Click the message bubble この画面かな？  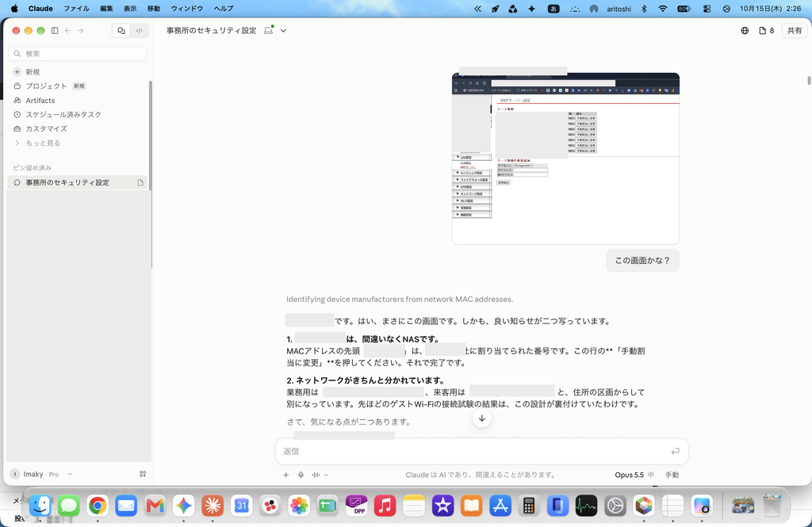(642, 261)
